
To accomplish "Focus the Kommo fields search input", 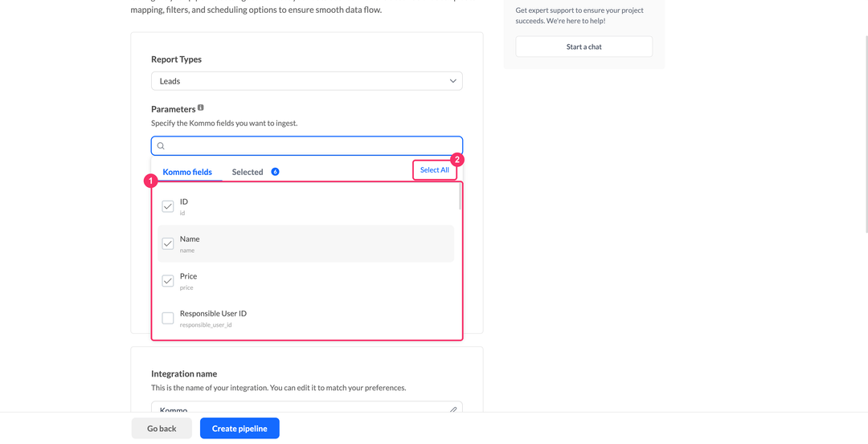I will 307,146.
